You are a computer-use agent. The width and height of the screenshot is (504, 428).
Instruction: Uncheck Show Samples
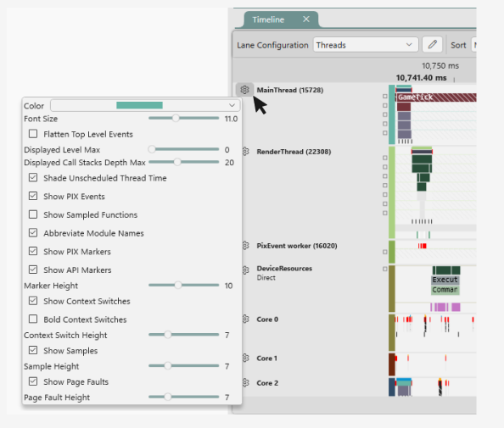(x=33, y=350)
